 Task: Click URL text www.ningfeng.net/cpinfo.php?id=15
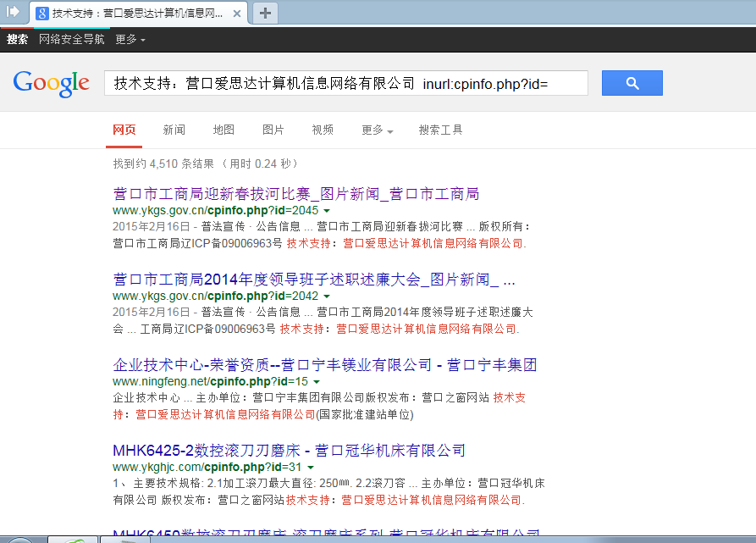pos(210,381)
